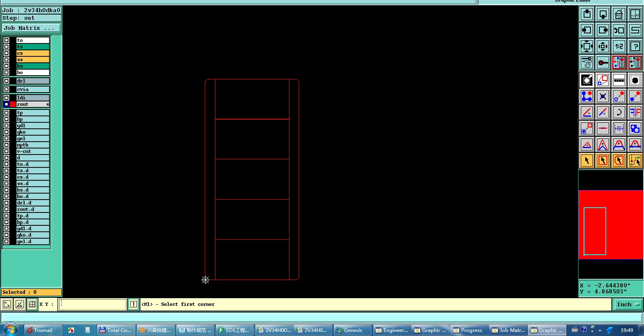Image resolution: width=644 pixels, height=336 pixels.
Task: Click the red color swatch of layer rout
Action: (x=13, y=104)
